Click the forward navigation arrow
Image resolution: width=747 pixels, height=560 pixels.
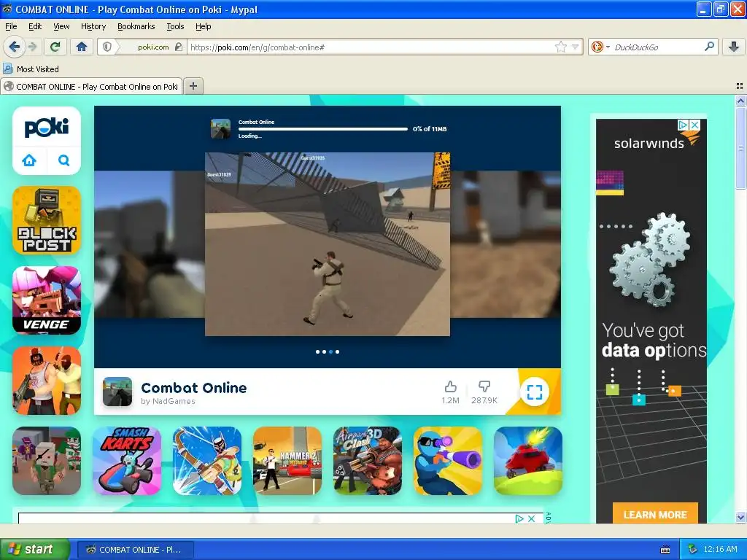pos(32,47)
